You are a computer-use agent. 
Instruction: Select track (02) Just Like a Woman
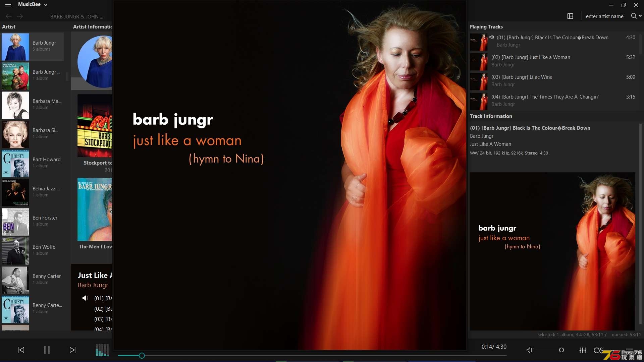(553, 61)
